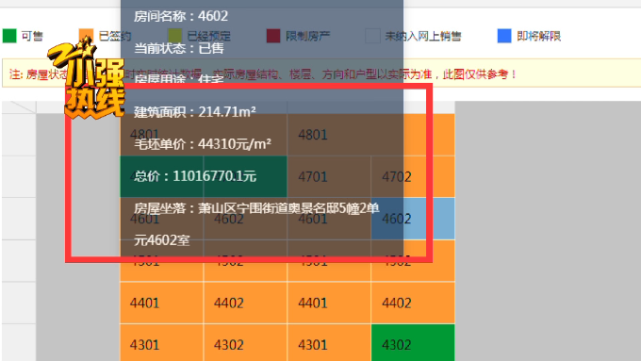Viewport: 641px width, 361px height.
Task: Select the 4401 cell in the third unit column
Action: pos(329,303)
